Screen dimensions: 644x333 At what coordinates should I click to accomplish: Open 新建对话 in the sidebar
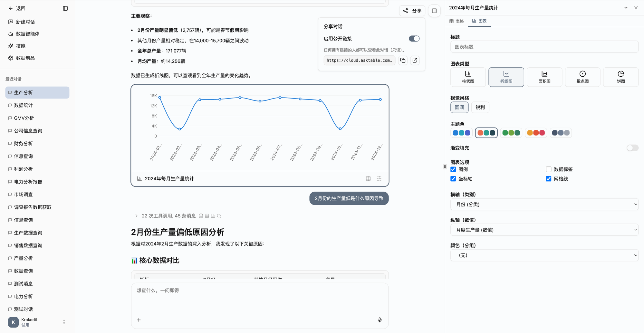click(x=22, y=22)
